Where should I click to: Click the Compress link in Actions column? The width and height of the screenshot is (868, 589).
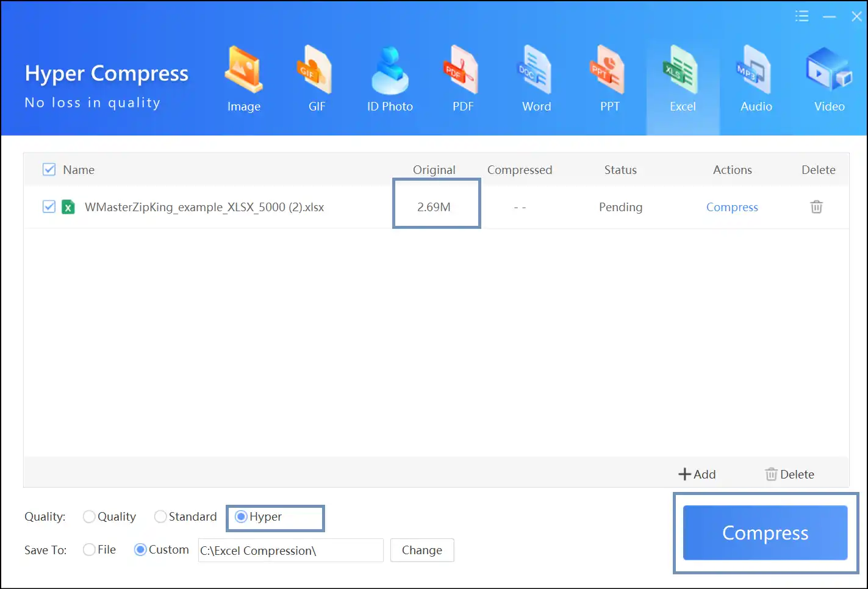pyautogui.click(x=732, y=207)
